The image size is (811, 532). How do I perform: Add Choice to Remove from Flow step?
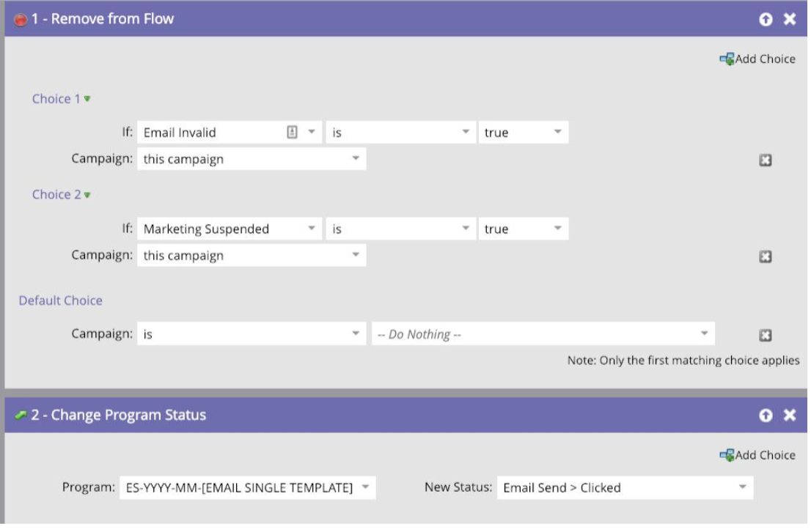(757, 59)
